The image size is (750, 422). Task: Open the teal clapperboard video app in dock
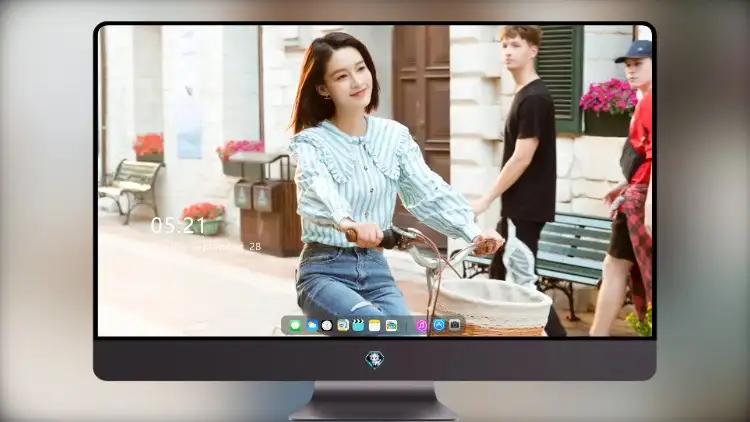click(x=358, y=326)
